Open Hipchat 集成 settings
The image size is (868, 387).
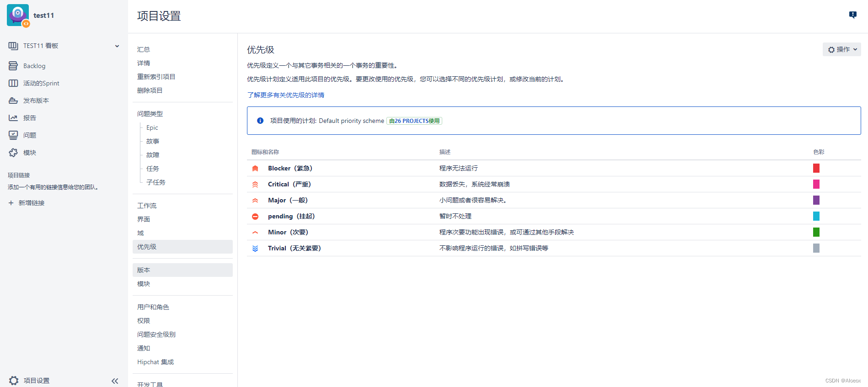pyautogui.click(x=155, y=362)
